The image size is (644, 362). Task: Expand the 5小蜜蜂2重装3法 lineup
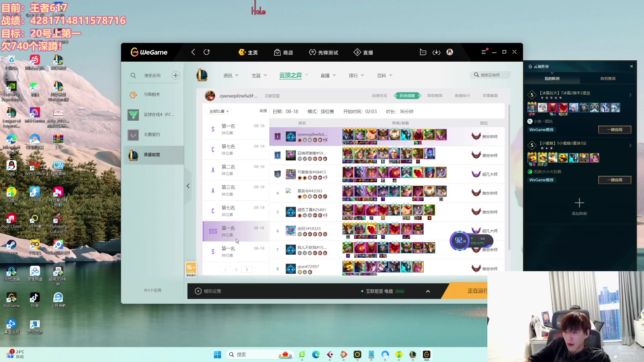point(630,145)
